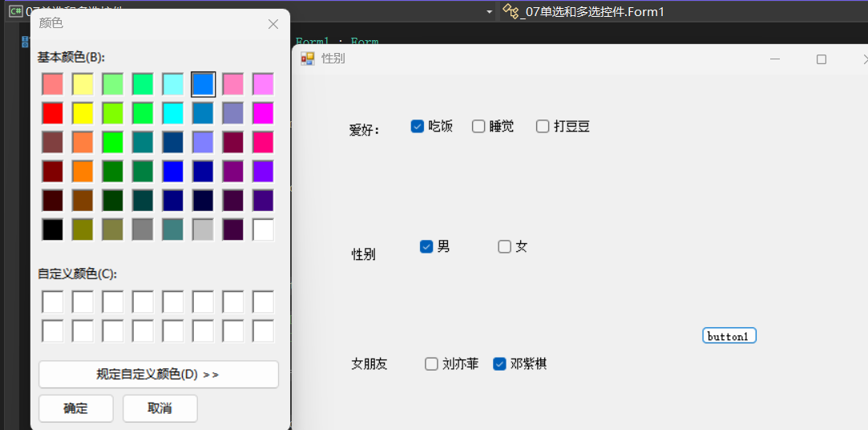
Task: Click the 颜色 dialog title text
Action: 51,23
